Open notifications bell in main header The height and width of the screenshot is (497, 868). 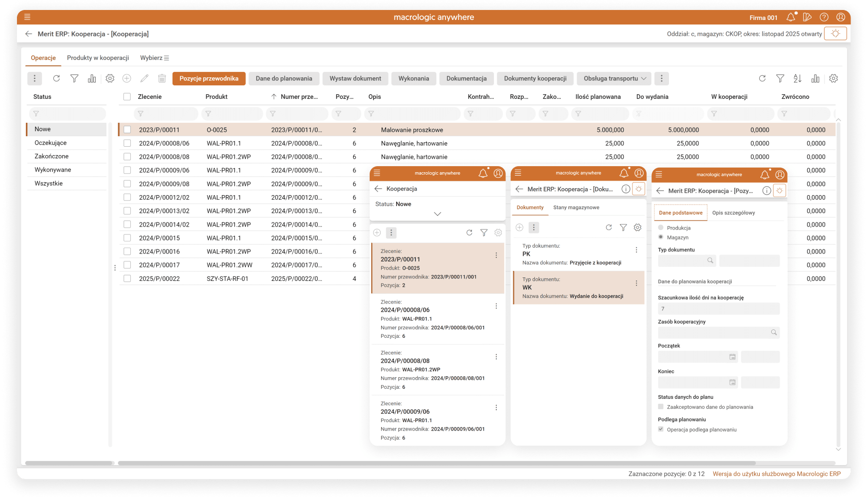(x=791, y=17)
